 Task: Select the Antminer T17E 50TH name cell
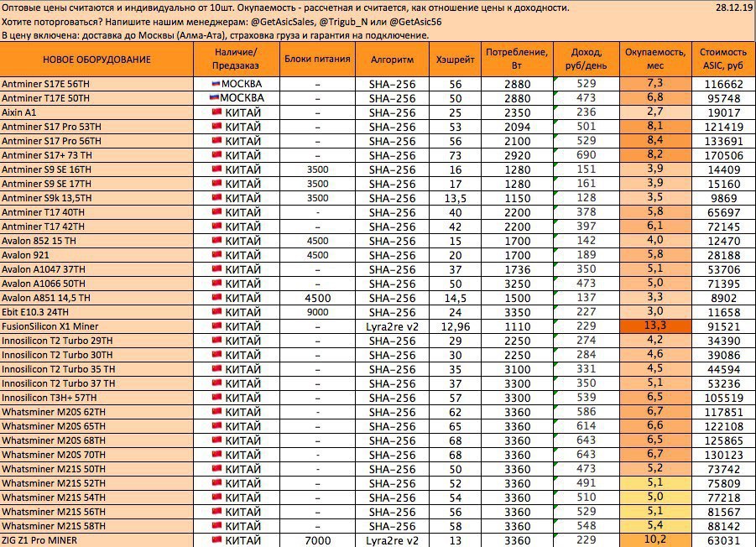coord(96,98)
